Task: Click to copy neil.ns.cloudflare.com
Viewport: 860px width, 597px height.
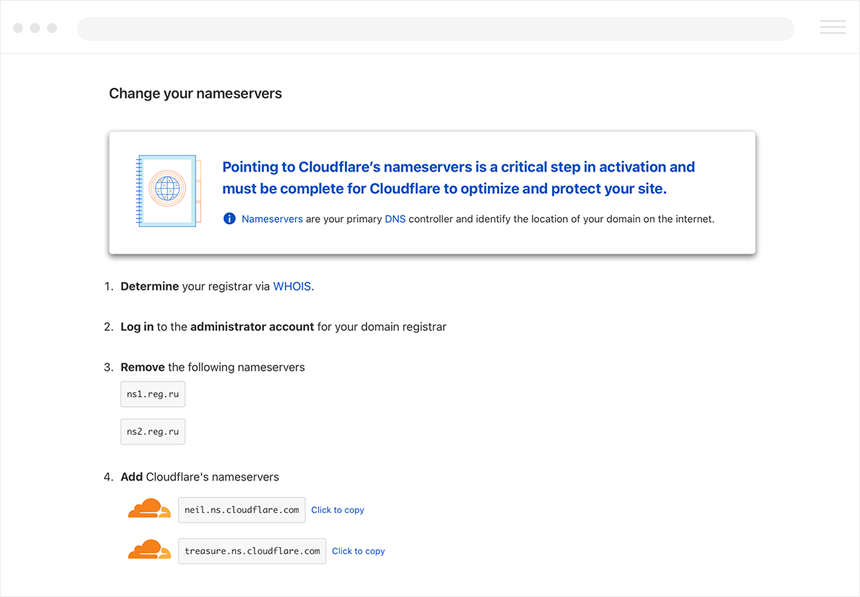Action: point(338,510)
